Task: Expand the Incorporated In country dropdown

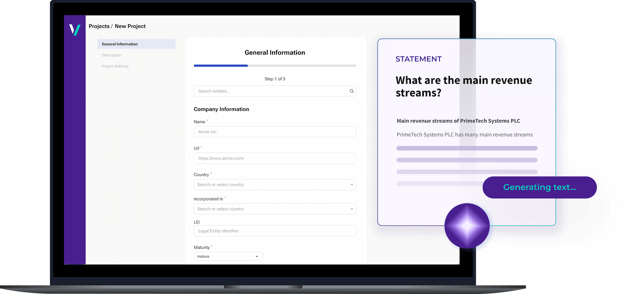Action: click(x=275, y=209)
